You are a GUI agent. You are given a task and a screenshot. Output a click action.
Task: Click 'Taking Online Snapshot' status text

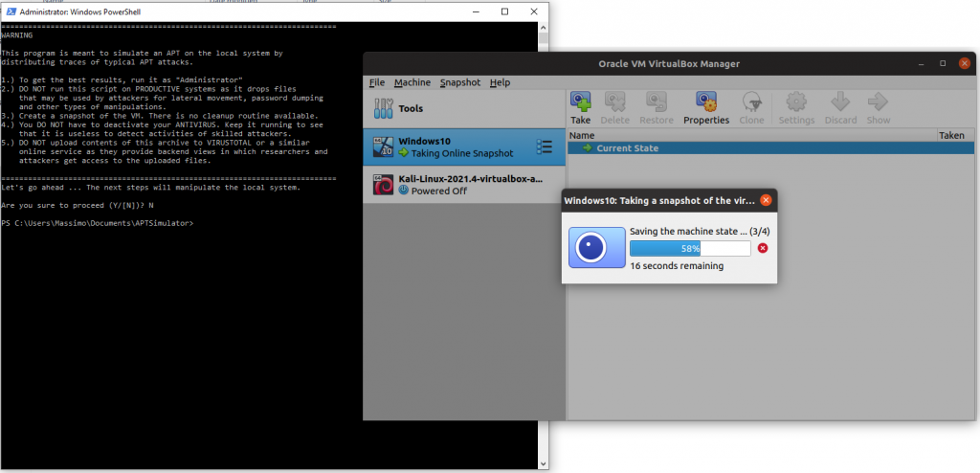tap(462, 153)
